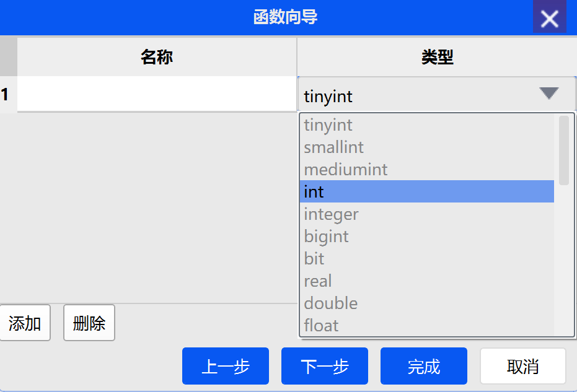The height and width of the screenshot is (392, 577).
Task: Click the 类型 column header
Action: point(437,57)
